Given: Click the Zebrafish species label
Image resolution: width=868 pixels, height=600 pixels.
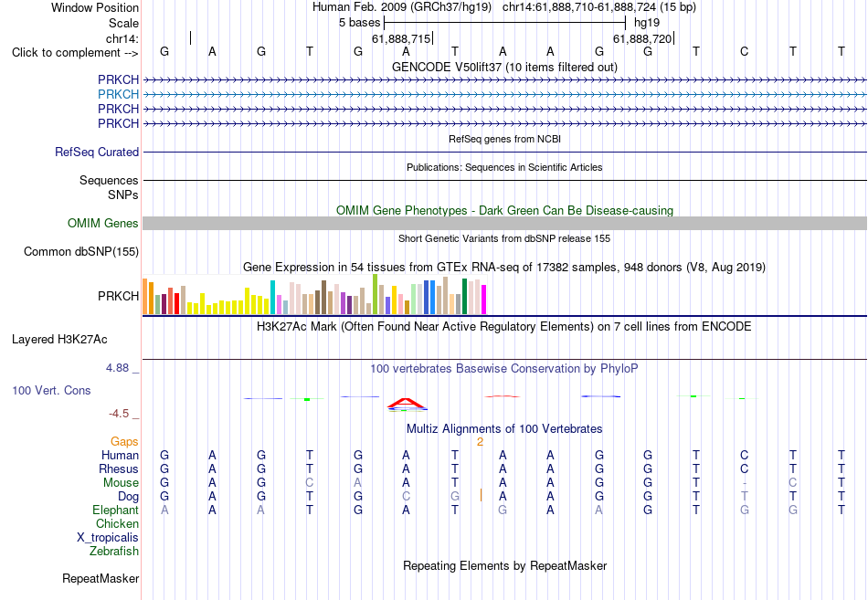Looking at the screenshot, I should pyautogui.click(x=114, y=552).
